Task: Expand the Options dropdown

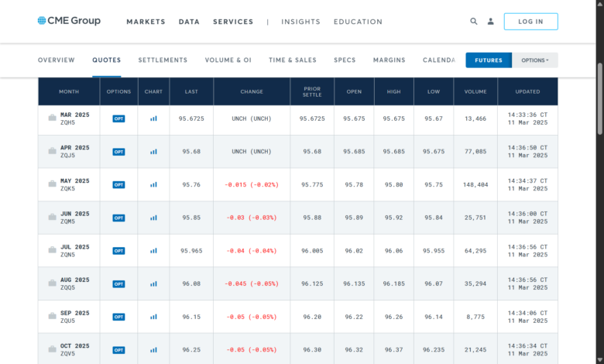Action: (x=534, y=60)
